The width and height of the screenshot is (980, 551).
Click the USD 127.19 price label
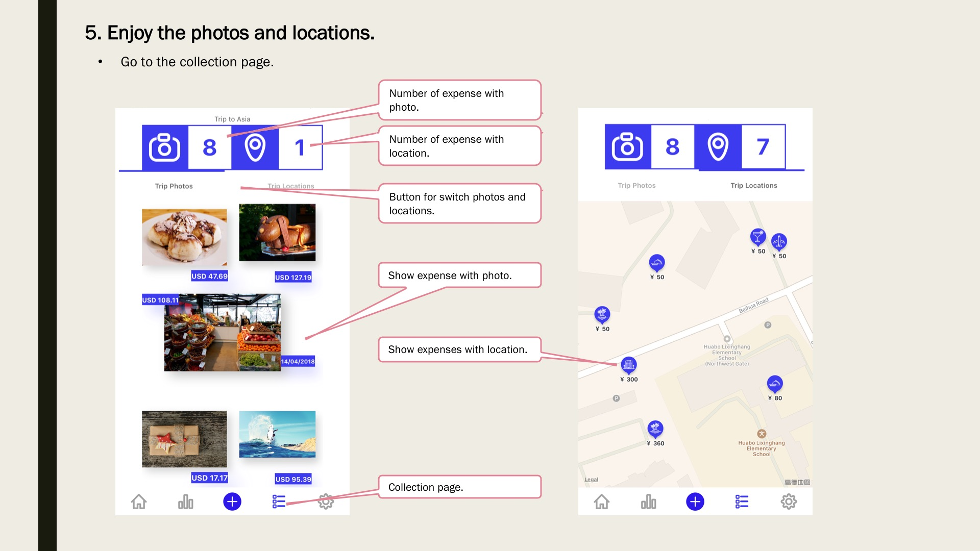pos(293,277)
